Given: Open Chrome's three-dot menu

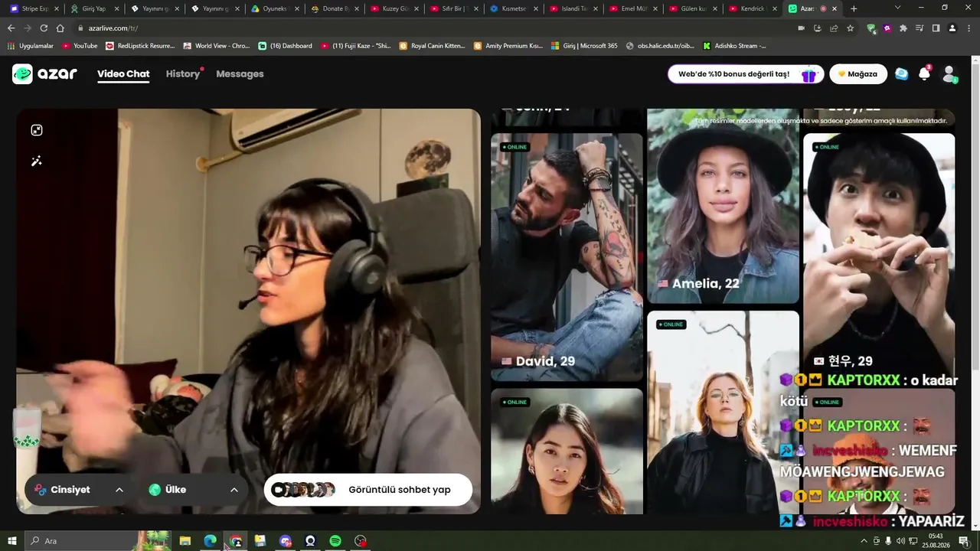Looking at the screenshot, I should point(969,28).
